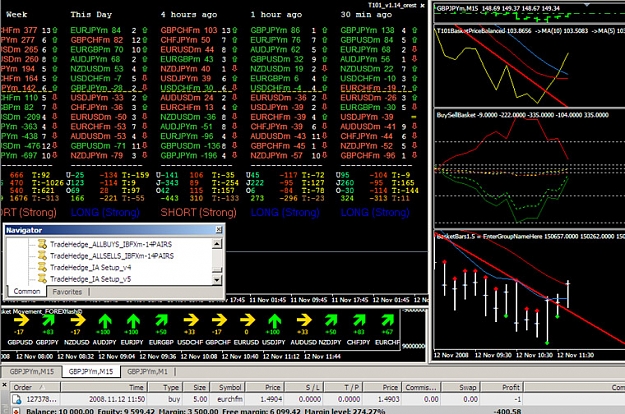Click the 'This Day' column heading
The width and height of the screenshot is (625, 414).
point(91,15)
